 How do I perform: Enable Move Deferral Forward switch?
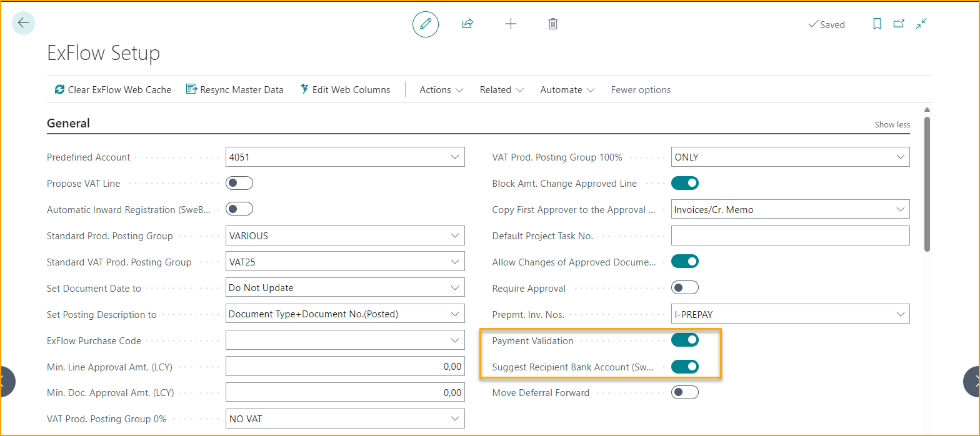click(685, 393)
